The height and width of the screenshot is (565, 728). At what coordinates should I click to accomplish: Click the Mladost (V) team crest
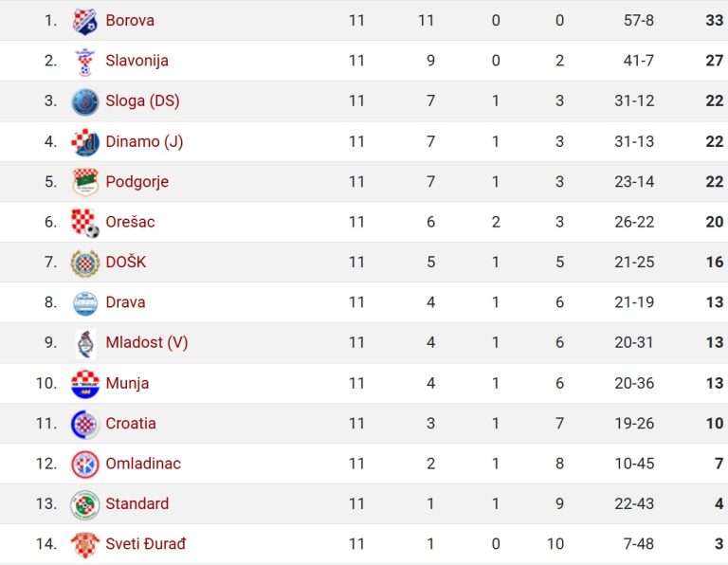[x=86, y=344]
